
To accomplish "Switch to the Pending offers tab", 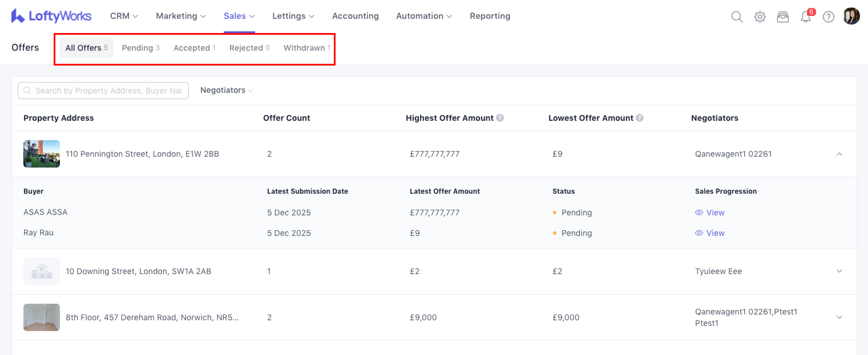I will [x=140, y=48].
